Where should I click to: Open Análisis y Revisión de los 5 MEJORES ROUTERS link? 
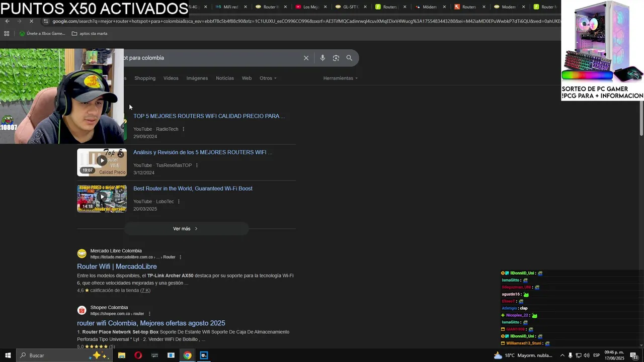(203, 152)
